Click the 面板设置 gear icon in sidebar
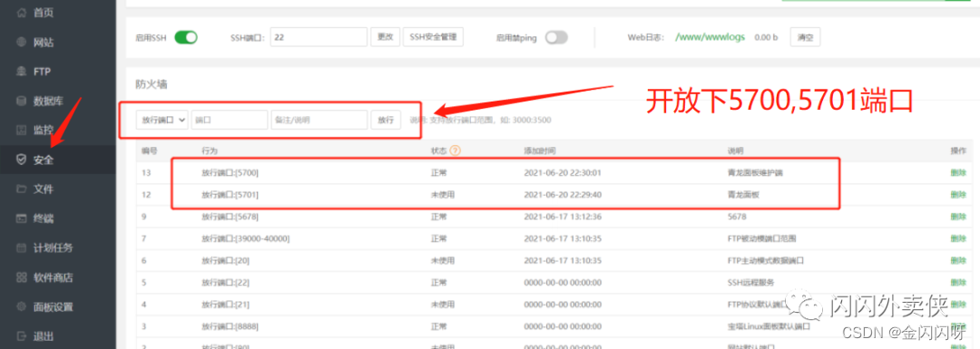Screen dimensions: 980x349 click(21, 306)
